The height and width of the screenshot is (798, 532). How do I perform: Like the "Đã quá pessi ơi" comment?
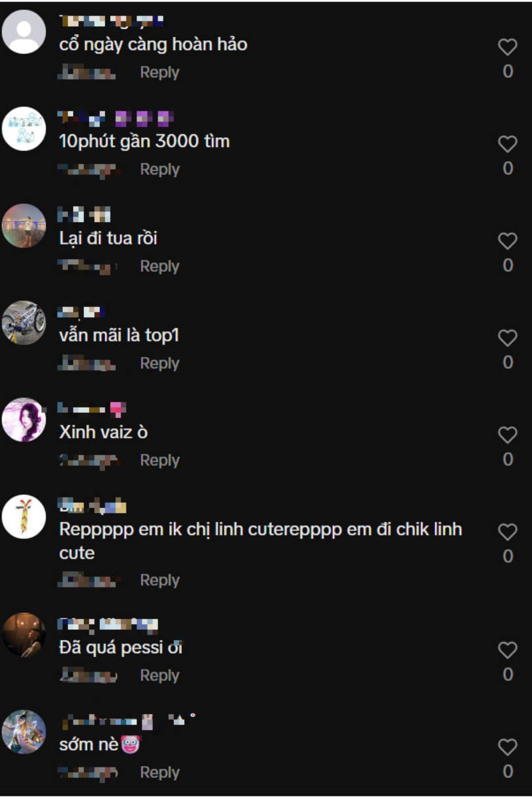coord(508,650)
